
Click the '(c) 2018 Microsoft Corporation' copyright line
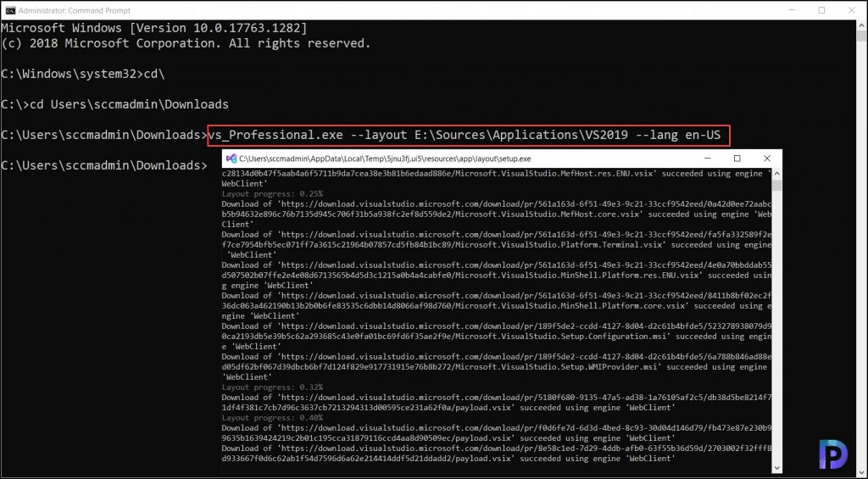click(x=186, y=43)
